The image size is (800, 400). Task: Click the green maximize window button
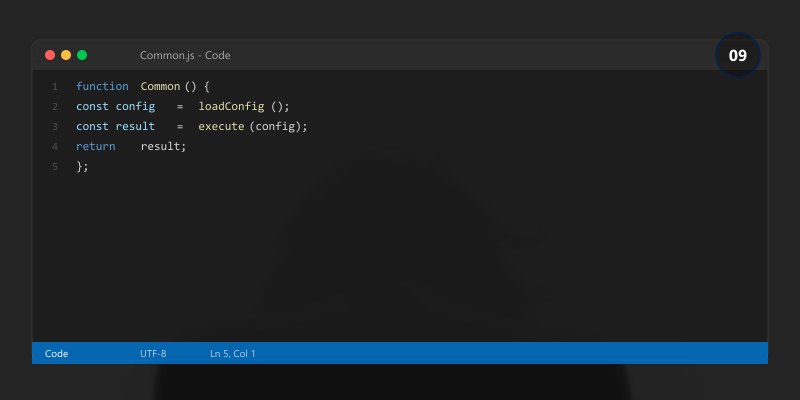tap(82, 55)
